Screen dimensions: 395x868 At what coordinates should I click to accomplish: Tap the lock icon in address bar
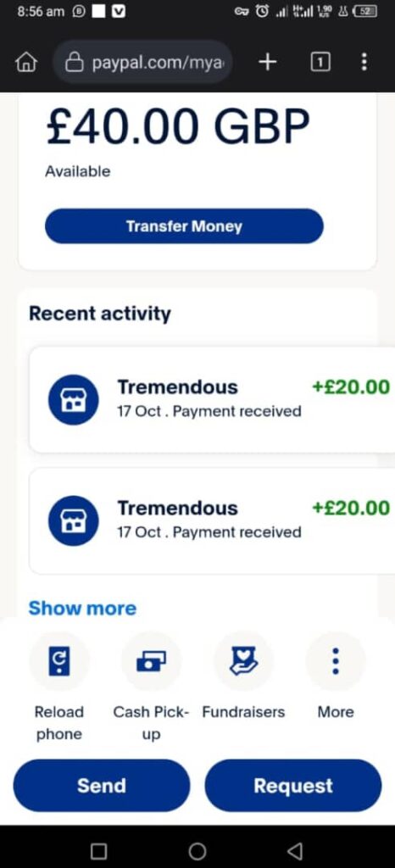coord(74,63)
